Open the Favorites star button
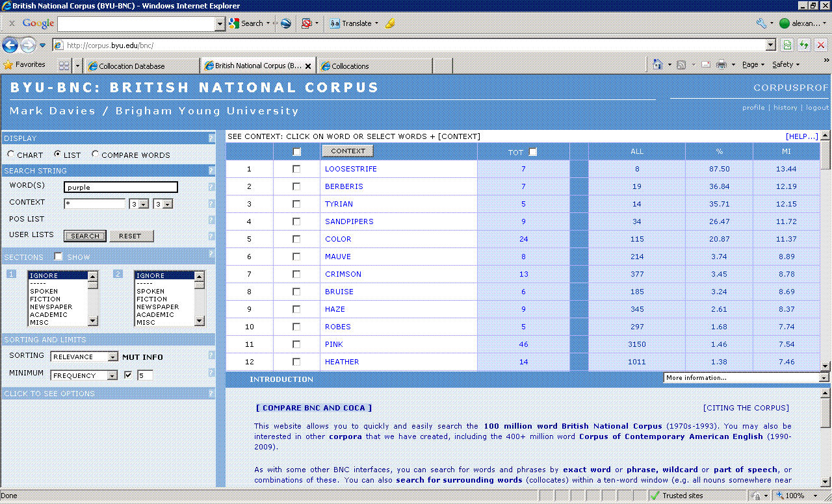The image size is (832, 504). pyautogui.click(x=25, y=65)
